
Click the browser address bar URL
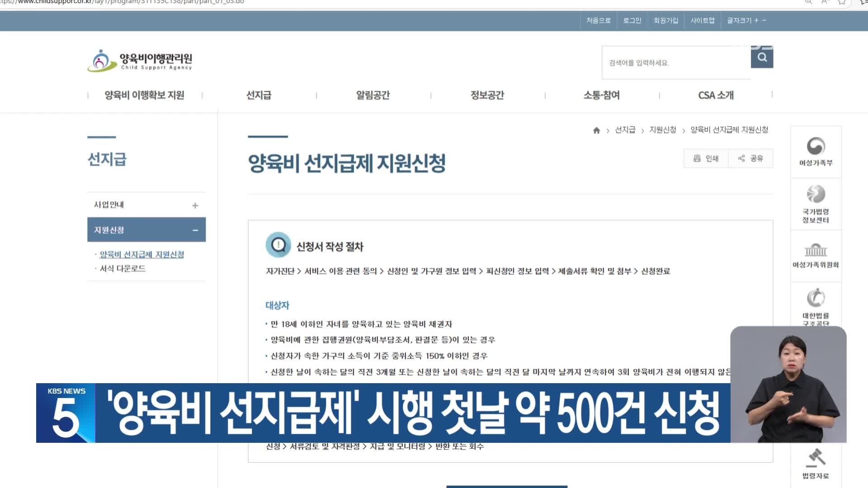click(122, 2)
